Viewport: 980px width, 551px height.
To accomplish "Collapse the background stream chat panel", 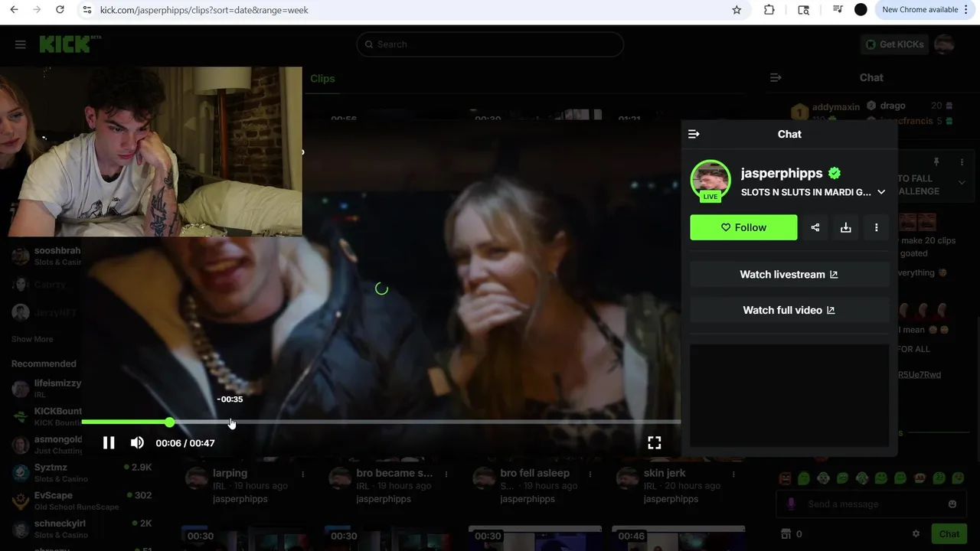I will [x=776, y=77].
